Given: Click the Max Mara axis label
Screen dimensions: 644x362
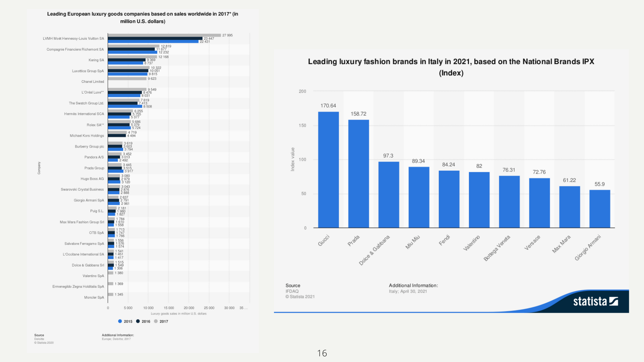Looking at the screenshot, I should coord(561,244).
